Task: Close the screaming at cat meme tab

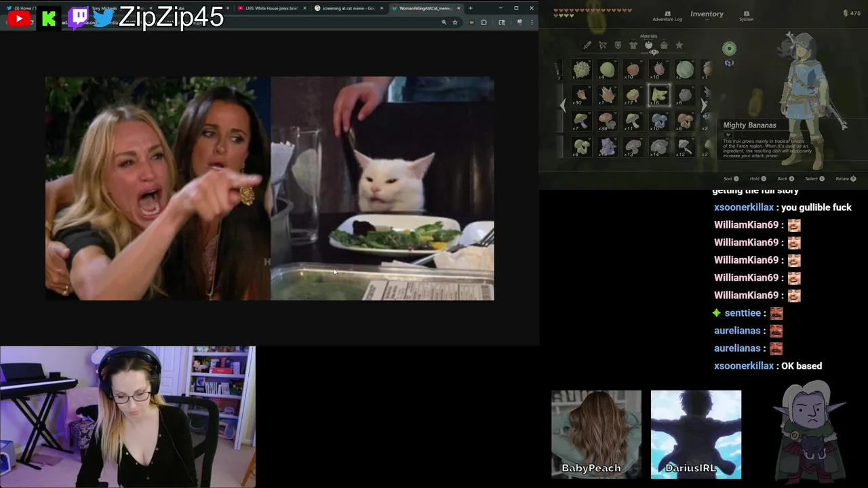Action: pos(382,8)
